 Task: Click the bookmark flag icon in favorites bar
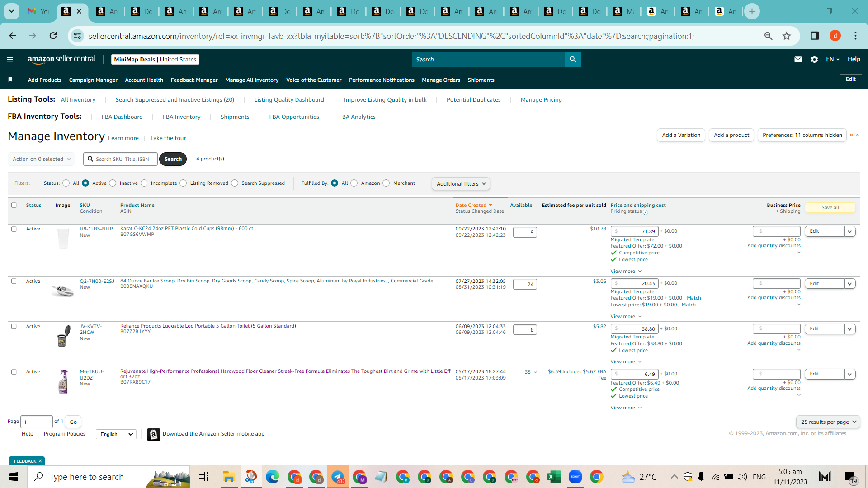click(x=10, y=80)
